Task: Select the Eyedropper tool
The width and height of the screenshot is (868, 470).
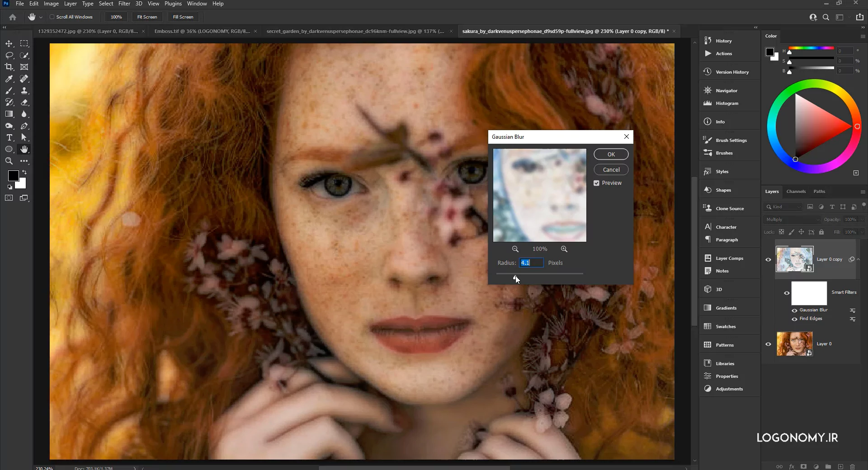Action: (9, 79)
